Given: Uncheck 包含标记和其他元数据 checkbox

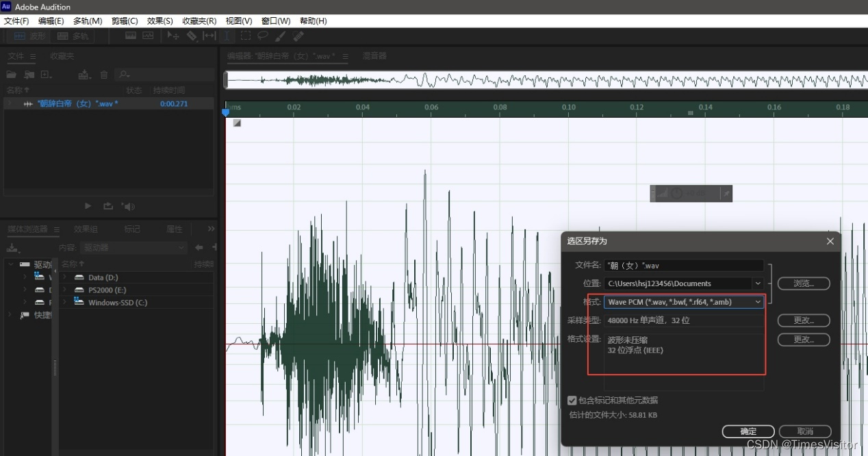Looking at the screenshot, I should (572, 401).
